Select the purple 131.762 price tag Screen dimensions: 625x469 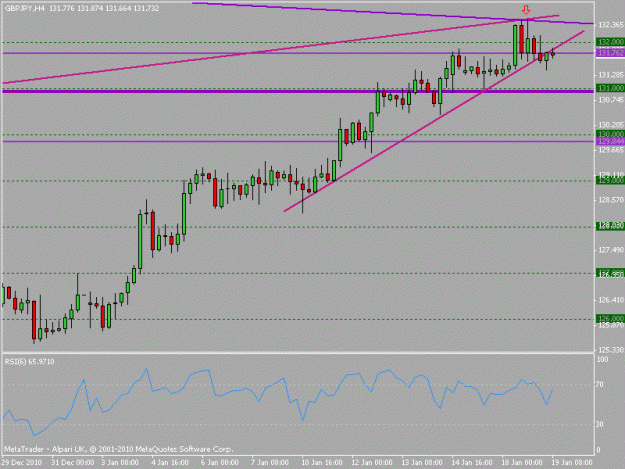[610, 53]
